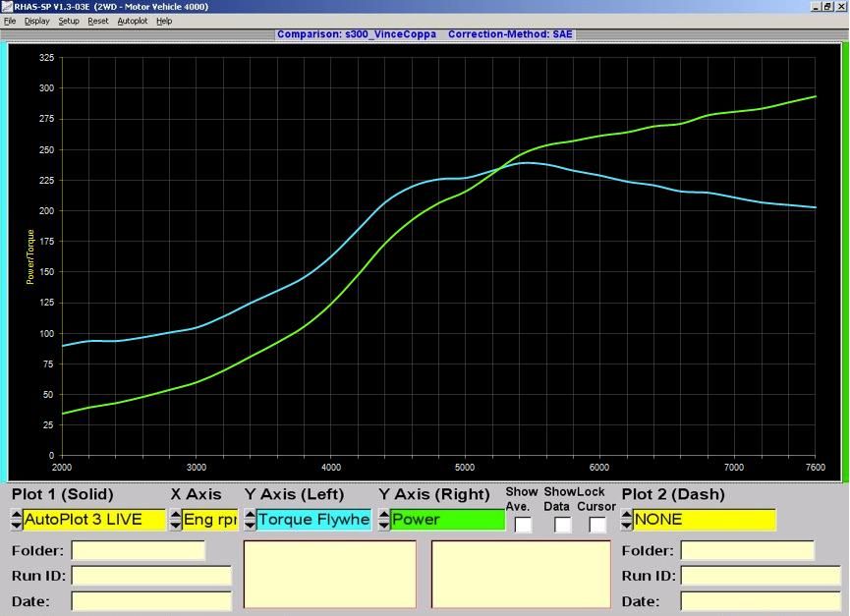Click the Reset menu item
The width and height of the screenshot is (850, 616).
(x=98, y=21)
